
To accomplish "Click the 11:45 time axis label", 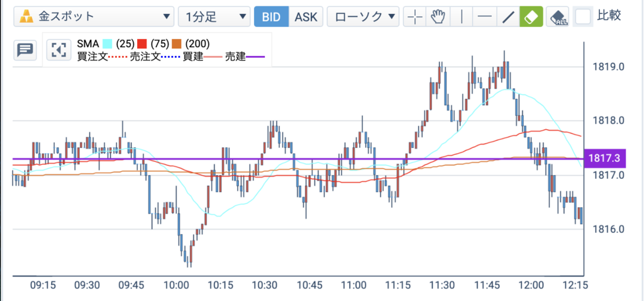I will [x=487, y=285].
